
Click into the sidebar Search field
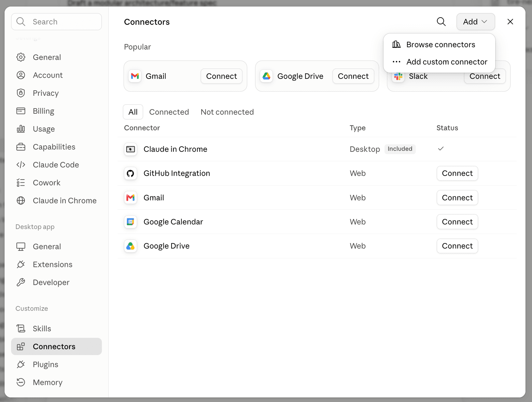57,22
